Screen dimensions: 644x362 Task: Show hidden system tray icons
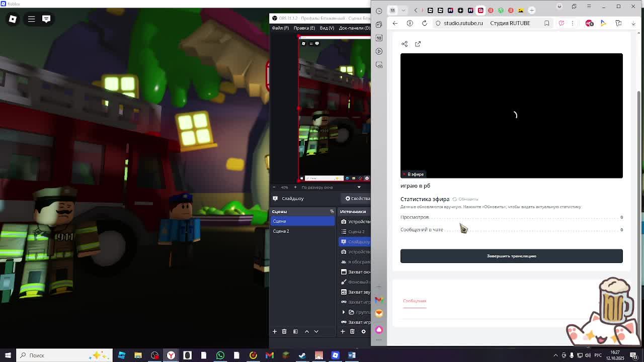(555, 355)
